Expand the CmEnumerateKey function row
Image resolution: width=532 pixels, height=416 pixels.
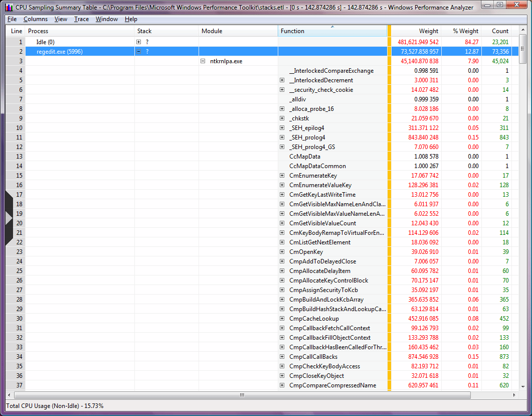(x=282, y=176)
